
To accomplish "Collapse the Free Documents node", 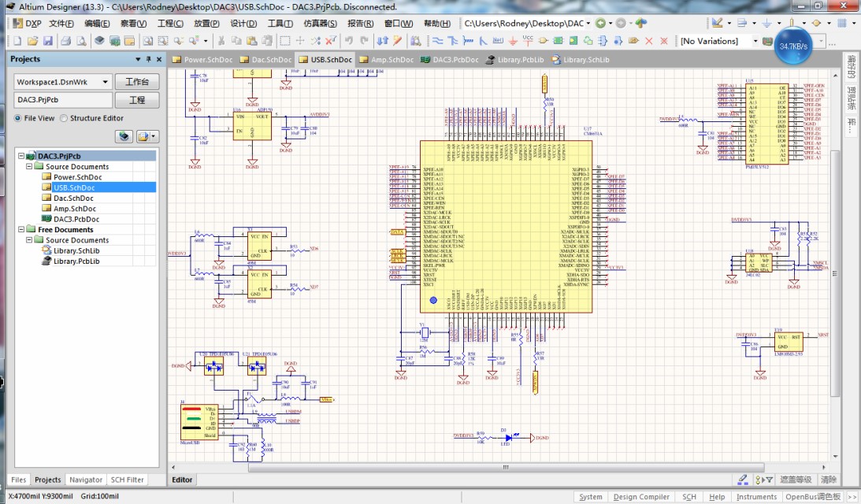I will [21, 229].
